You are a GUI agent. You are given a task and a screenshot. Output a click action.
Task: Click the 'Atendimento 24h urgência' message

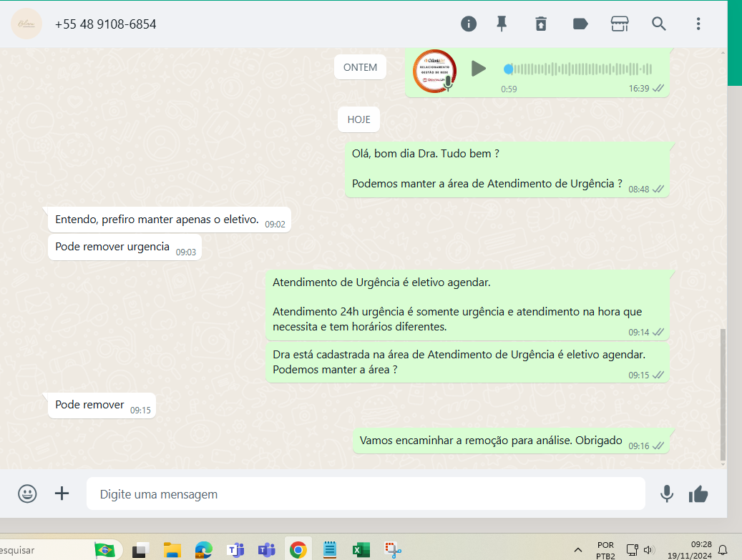point(467,305)
